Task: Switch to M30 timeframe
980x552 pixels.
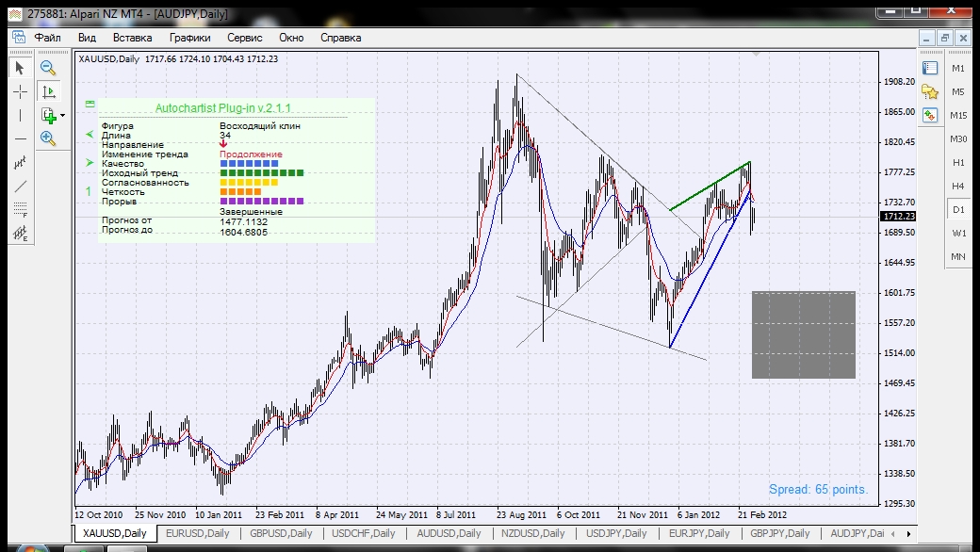Action: [958, 138]
